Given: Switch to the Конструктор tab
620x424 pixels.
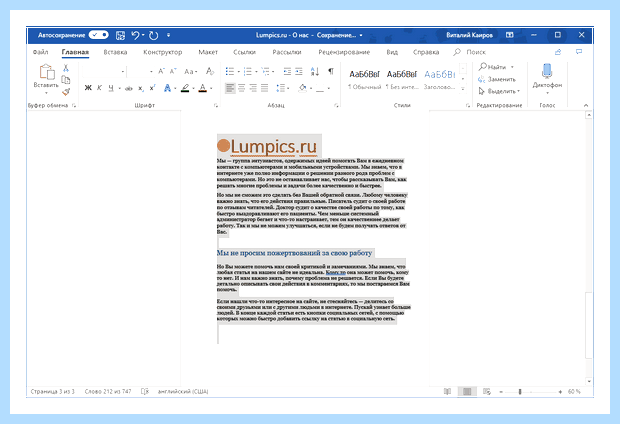Looking at the screenshot, I should pyautogui.click(x=163, y=52).
